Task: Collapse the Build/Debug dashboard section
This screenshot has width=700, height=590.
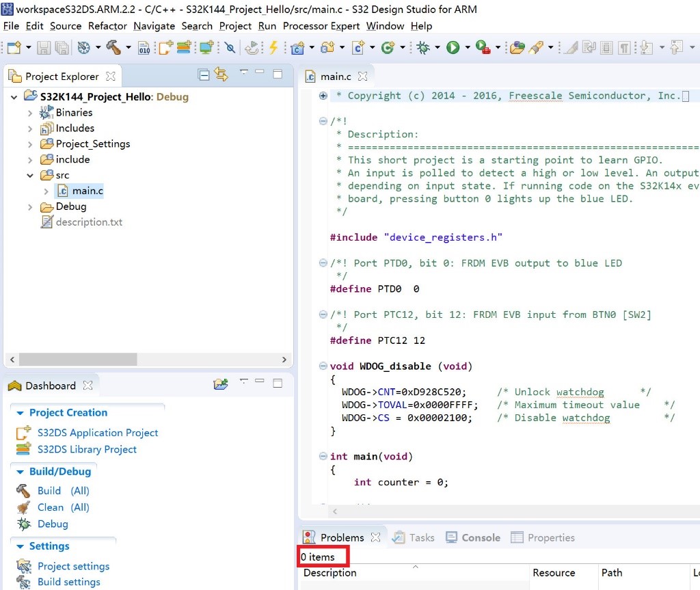Action: coord(20,472)
